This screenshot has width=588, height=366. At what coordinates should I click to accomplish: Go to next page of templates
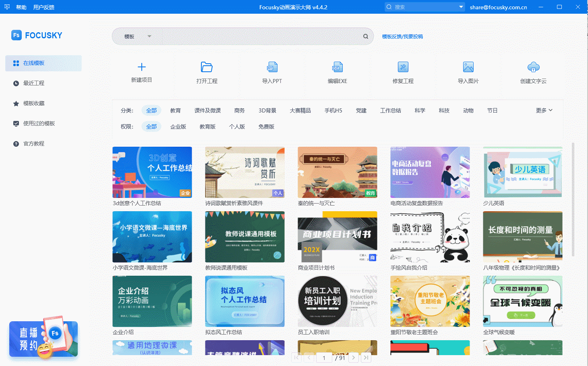(353, 357)
